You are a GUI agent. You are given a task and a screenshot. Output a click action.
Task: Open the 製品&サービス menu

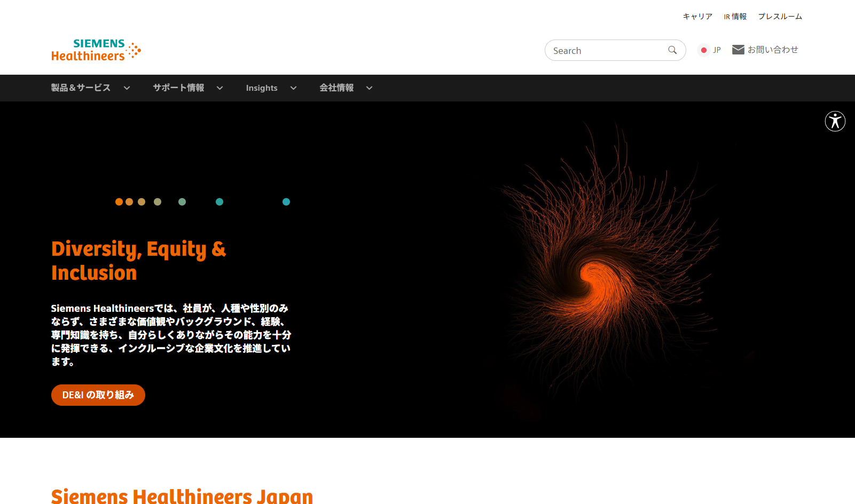[81, 88]
